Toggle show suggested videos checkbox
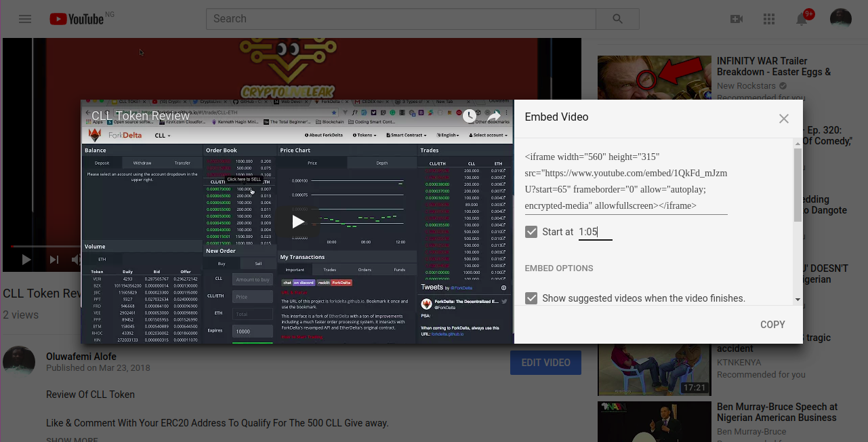Image resolution: width=868 pixels, height=442 pixels. (x=531, y=298)
